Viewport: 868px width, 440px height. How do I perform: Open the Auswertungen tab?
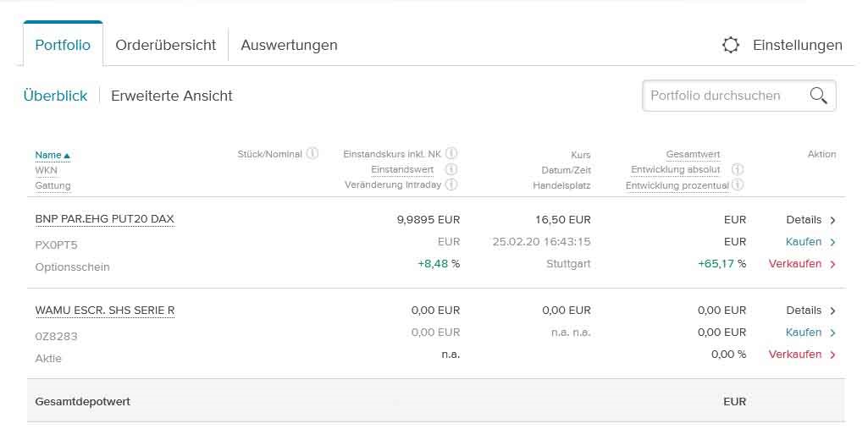coord(289,45)
